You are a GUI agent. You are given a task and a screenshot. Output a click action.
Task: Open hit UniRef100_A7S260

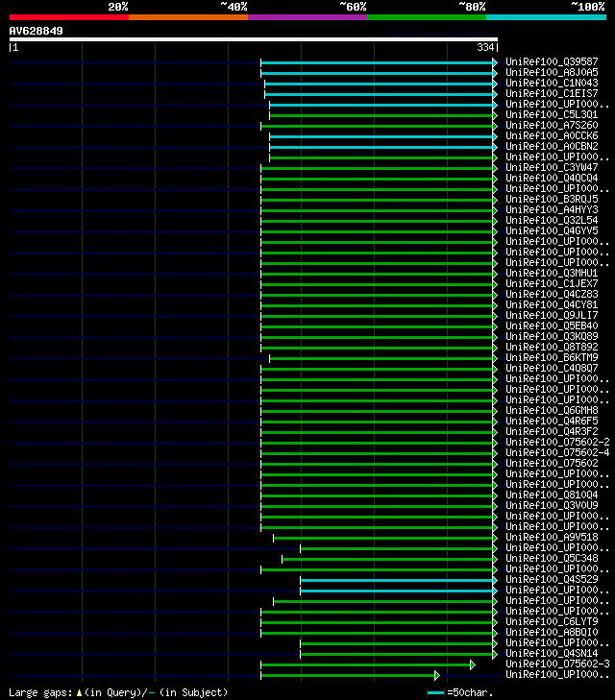[x=552, y=125]
